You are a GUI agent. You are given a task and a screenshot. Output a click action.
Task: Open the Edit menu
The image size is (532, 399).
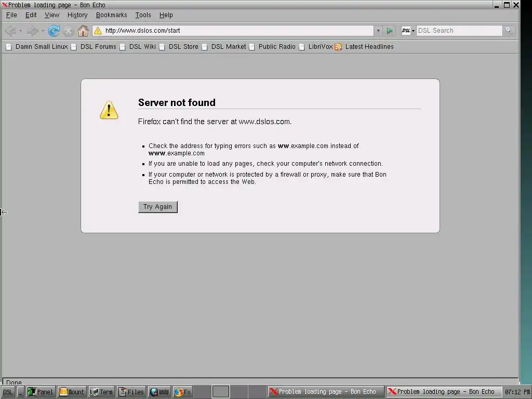coord(31,15)
